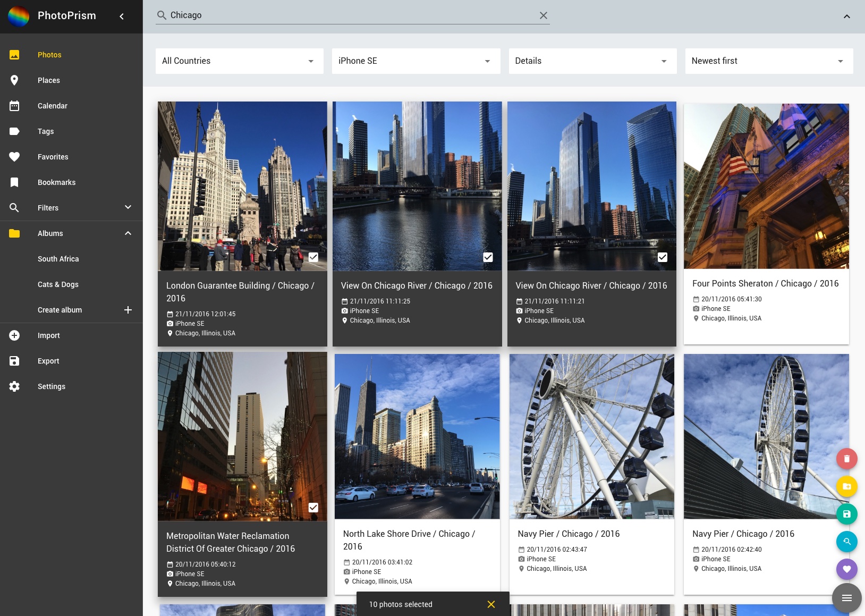Click the plus icon beside Create album
Viewport: 865px width, 616px height.
[128, 310]
